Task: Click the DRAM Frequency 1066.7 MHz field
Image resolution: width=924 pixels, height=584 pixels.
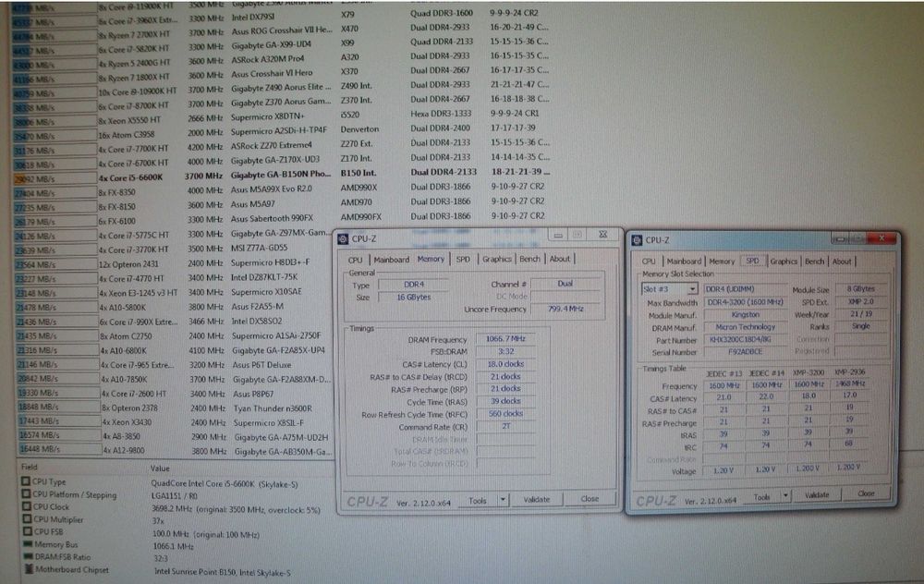Action: click(x=505, y=339)
